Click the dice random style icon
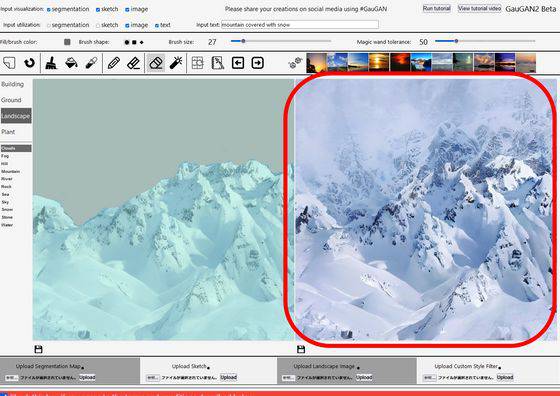560x396 pixels. (295, 63)
